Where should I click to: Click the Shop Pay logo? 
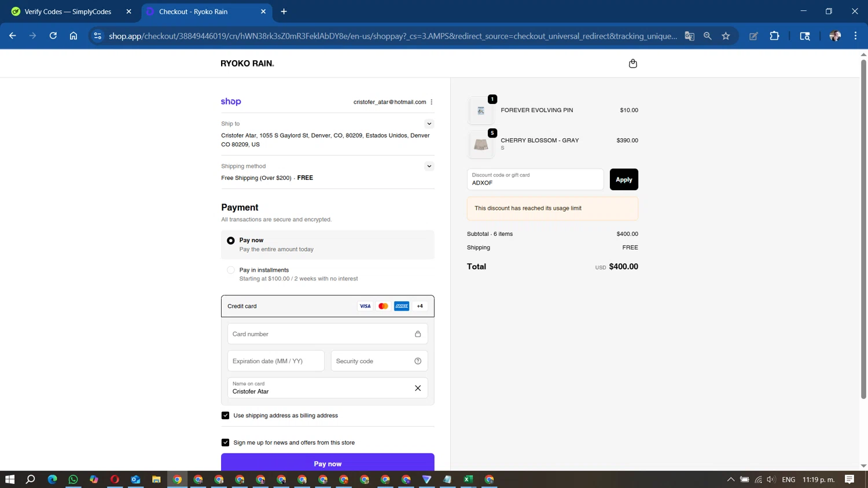click(x=231, y=102)
